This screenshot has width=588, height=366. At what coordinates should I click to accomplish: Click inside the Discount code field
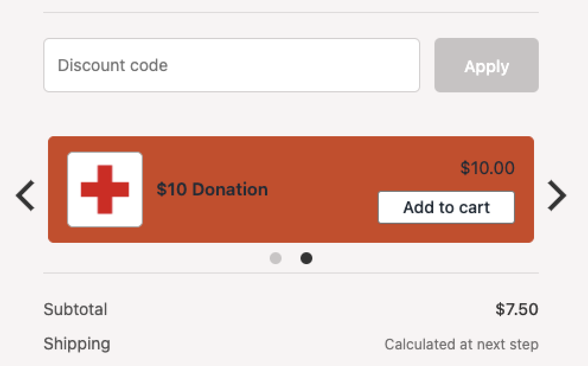coord(231,65)
